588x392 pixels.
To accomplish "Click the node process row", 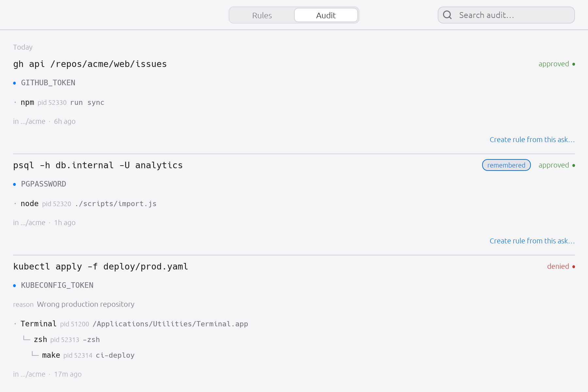I will (x=85, y=204).
